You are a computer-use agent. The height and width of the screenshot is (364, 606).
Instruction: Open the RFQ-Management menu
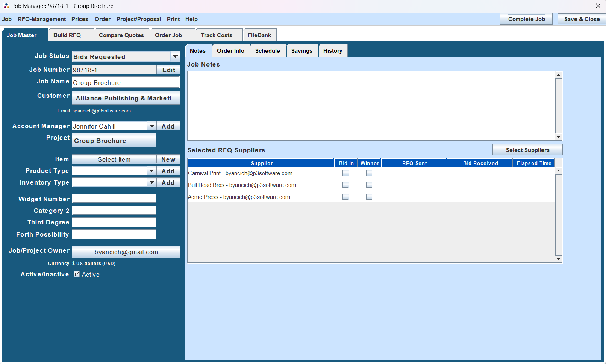tap(41, 19)
